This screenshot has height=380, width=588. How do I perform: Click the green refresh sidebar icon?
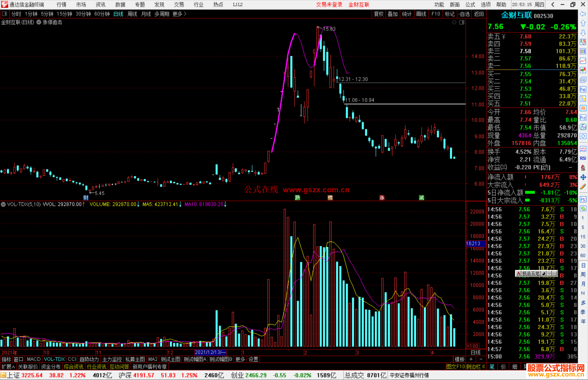click(x=583, y=209)
